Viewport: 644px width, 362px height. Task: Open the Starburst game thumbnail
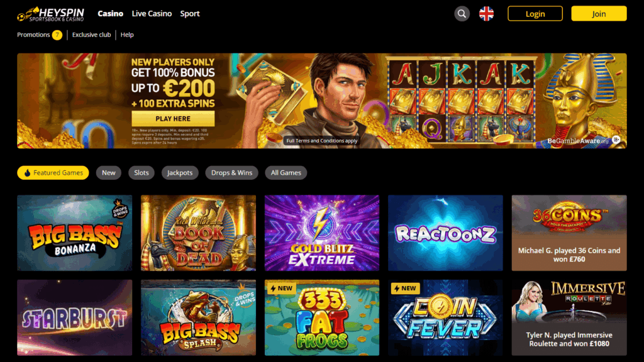click(x=75, y=317)
